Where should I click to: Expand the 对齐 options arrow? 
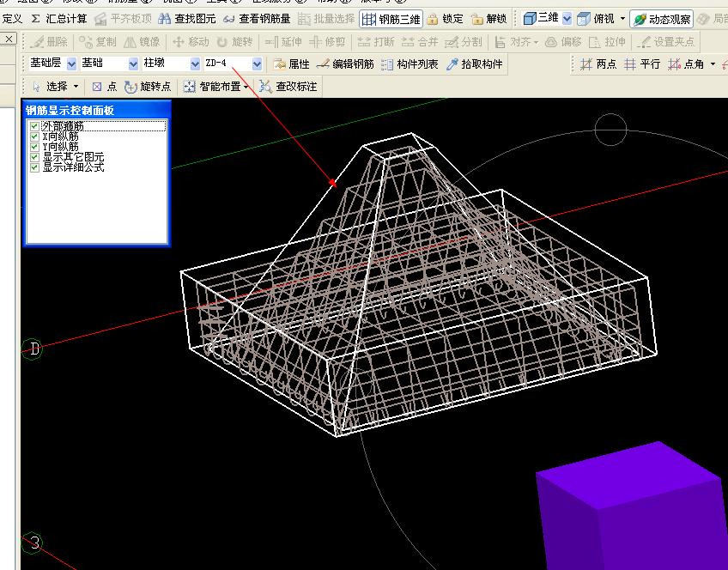536,42
